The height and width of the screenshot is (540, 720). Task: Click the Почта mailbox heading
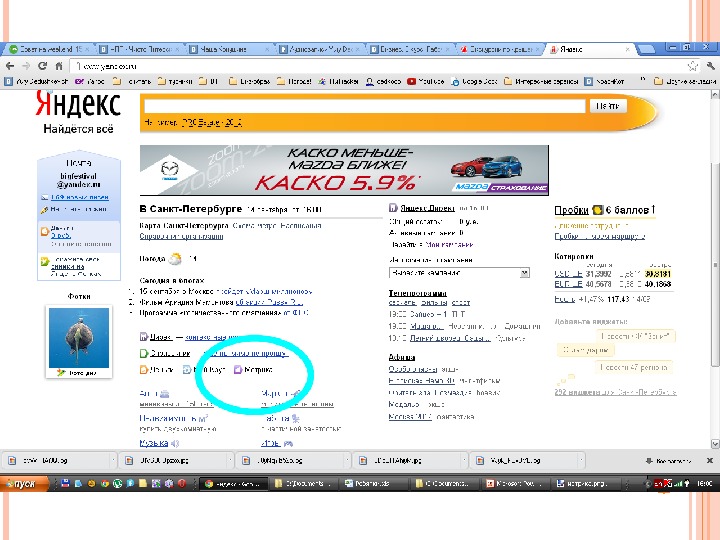tap(79, 163)
